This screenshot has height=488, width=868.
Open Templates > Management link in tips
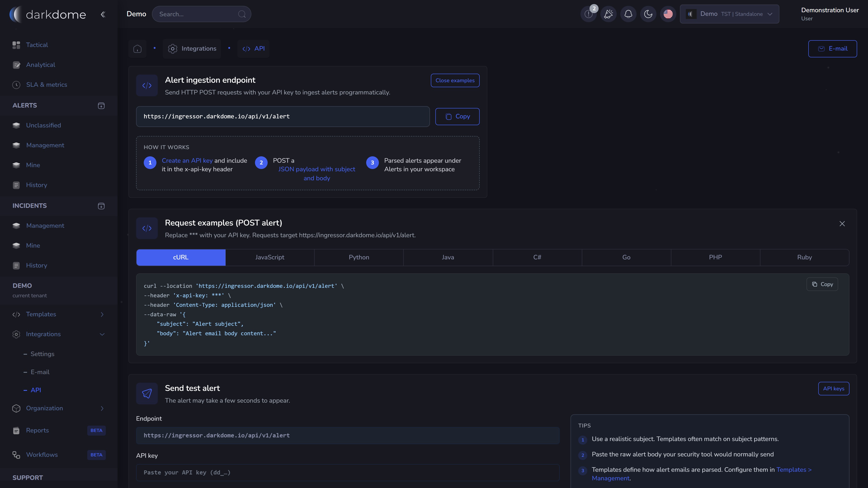[x=702, y=474]
